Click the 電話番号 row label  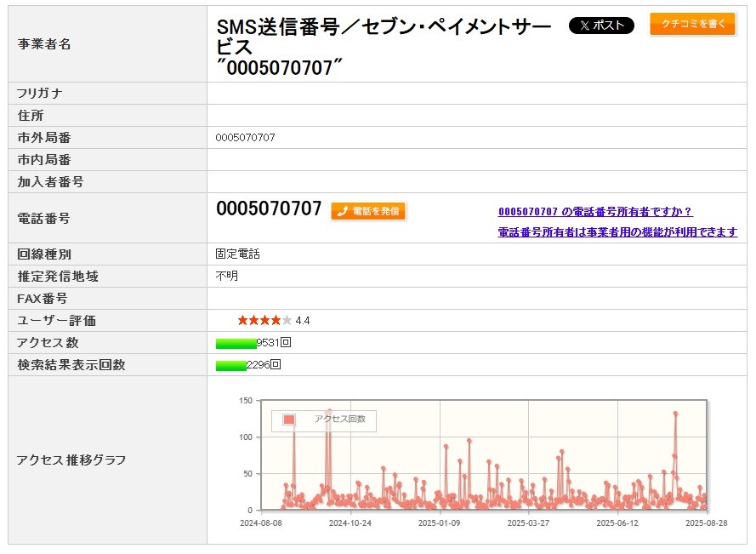[x=44, y=218]
